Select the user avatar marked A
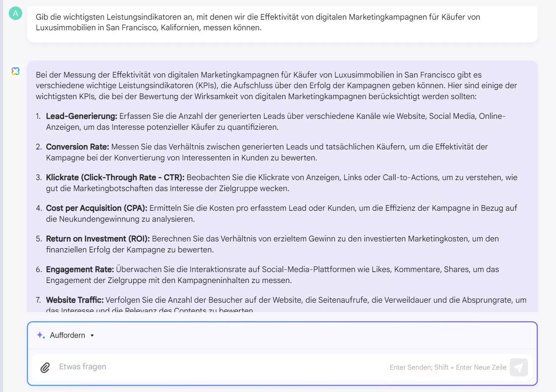This screenshot has width=556, height=392. 16,14
